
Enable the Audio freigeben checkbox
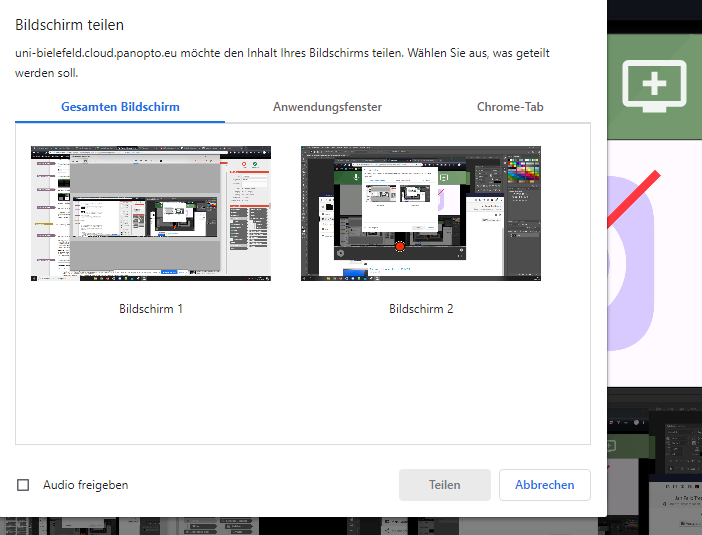pos(23,485)
